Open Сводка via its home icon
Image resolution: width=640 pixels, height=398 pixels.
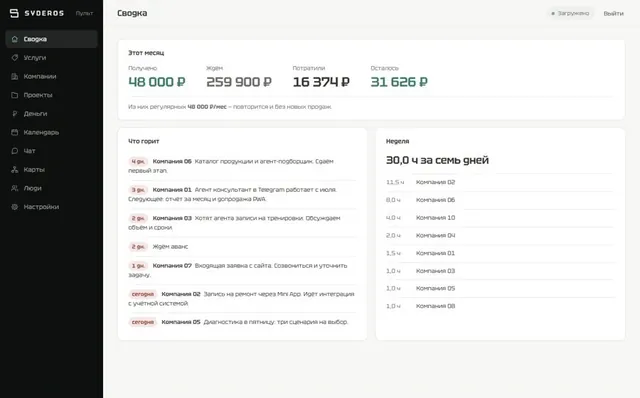pos(15,39)
